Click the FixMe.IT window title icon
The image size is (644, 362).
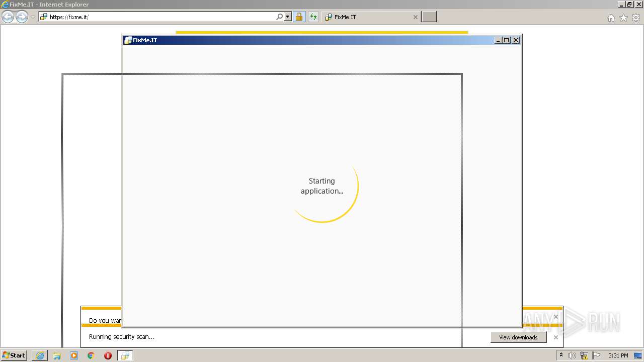click(x=128, y=40)
